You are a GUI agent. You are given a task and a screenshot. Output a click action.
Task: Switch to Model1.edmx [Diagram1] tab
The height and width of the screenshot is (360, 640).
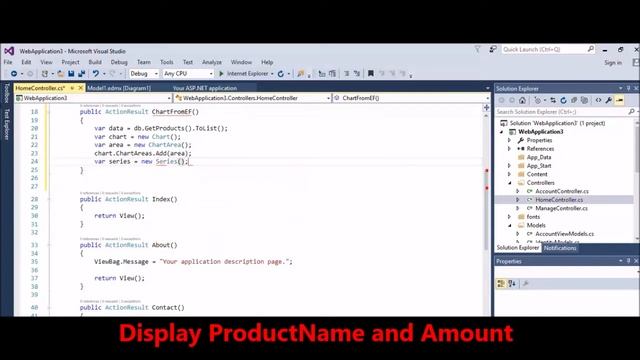coord(119,88)
